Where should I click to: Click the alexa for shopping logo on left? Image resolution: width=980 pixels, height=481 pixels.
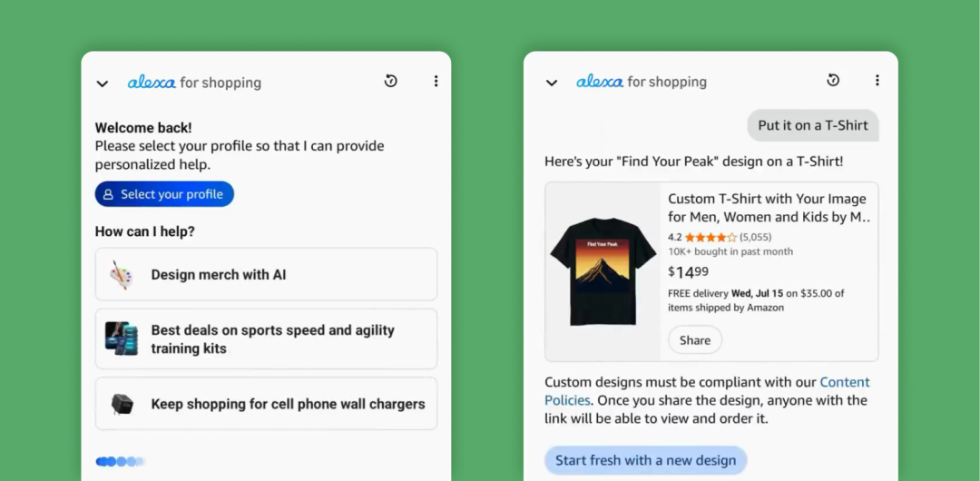coord(194,83)
